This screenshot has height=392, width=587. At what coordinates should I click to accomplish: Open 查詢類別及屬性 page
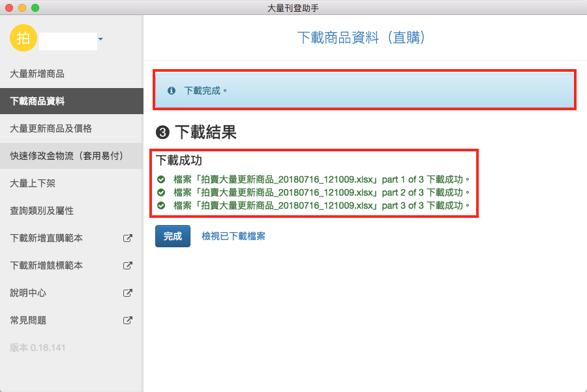click(x=42, y=211)
